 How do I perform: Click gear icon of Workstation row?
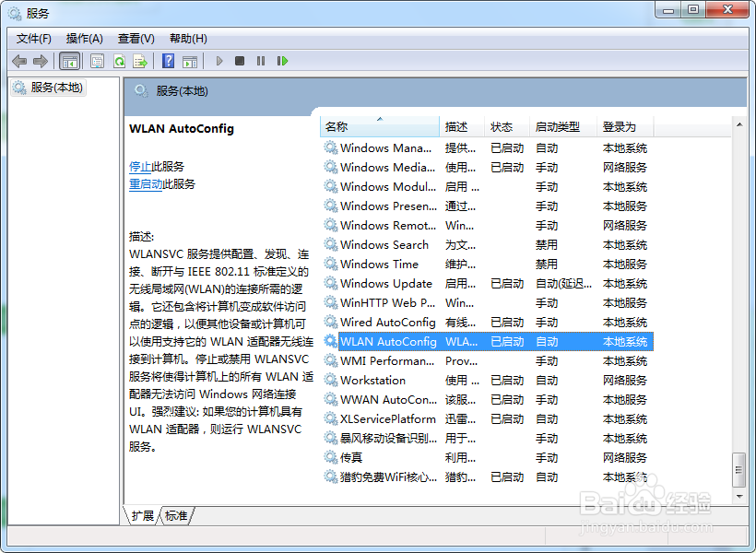(x=331, y=380)
